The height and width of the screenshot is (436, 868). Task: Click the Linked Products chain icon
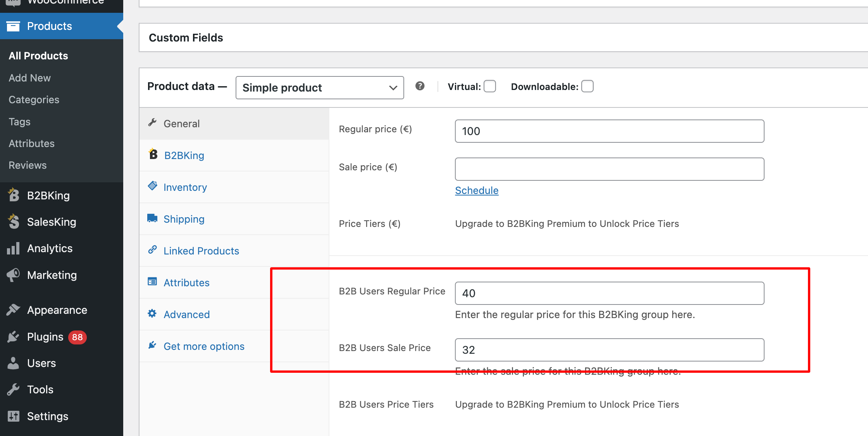pyautogui.click(x=153, y=250)
